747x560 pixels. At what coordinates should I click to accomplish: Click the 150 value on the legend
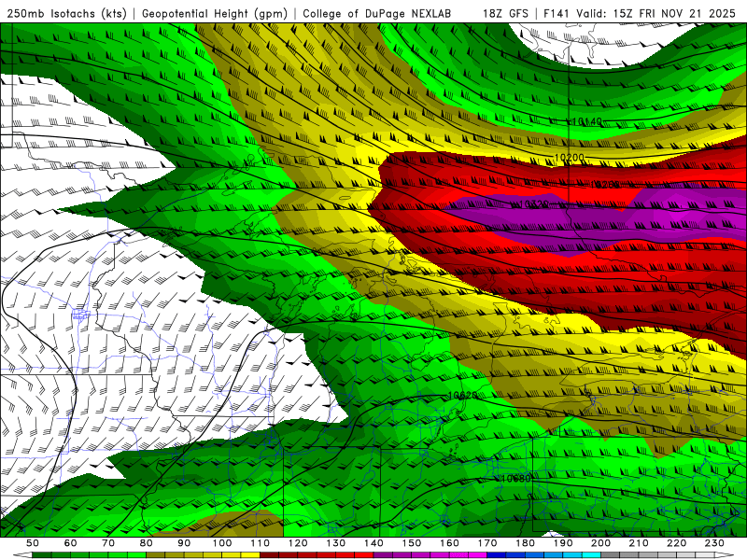[x=411, y=543]
